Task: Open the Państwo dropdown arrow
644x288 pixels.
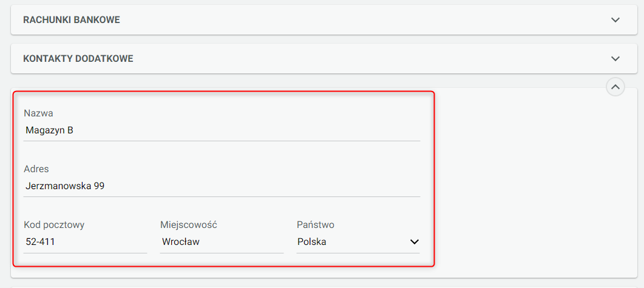Action: [x=415, y=242]
